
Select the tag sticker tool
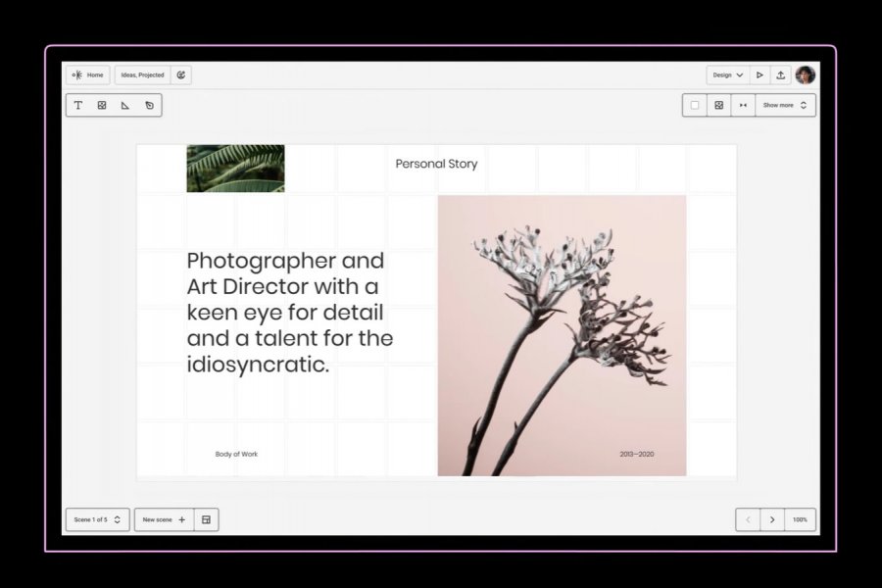(x=149, y=105)
